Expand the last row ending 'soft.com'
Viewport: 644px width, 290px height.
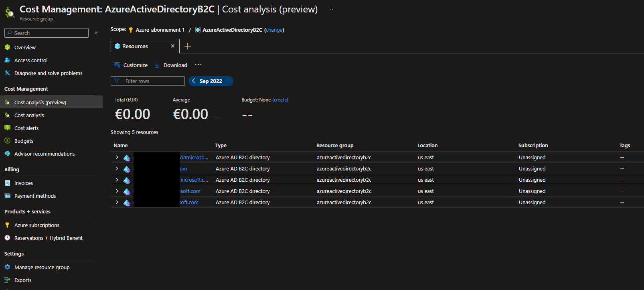coord(117,202)
